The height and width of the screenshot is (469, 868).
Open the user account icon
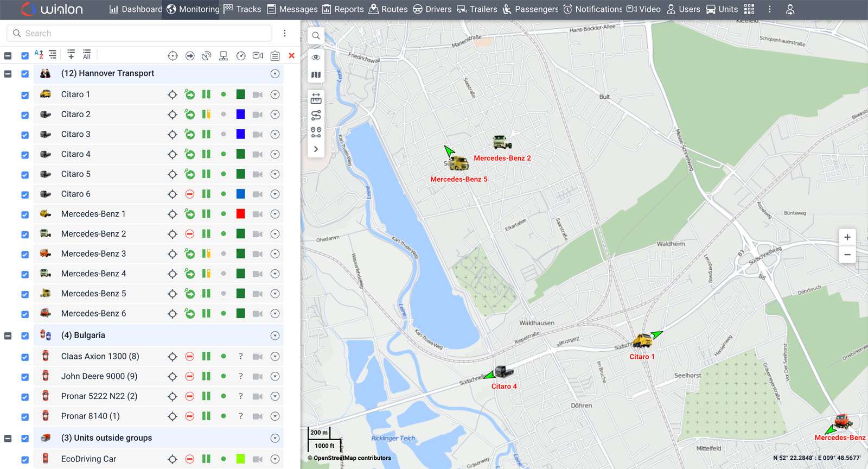790,9
